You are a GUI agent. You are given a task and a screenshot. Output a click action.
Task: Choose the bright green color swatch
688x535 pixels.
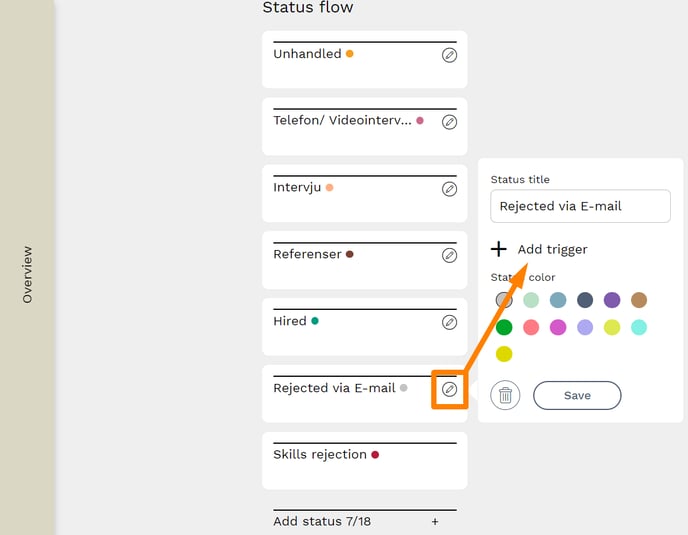pos(504,327)
